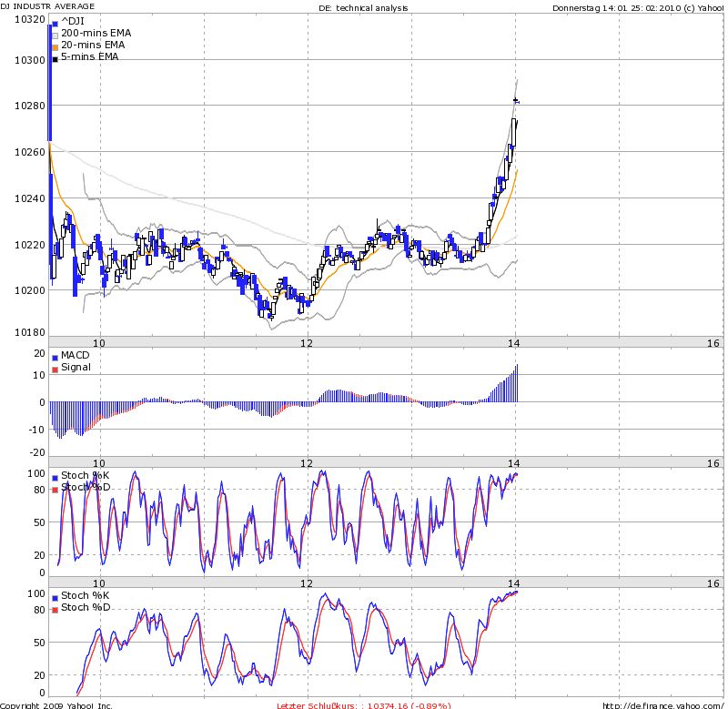This screenshot has height=709, width=728.
Task: Click the -20 value on the MACD axis
Action: coord(36,452)
